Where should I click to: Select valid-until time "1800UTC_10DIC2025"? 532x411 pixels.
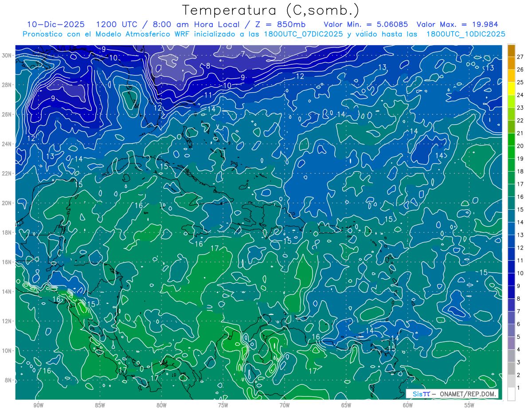[x=465, y=34]
